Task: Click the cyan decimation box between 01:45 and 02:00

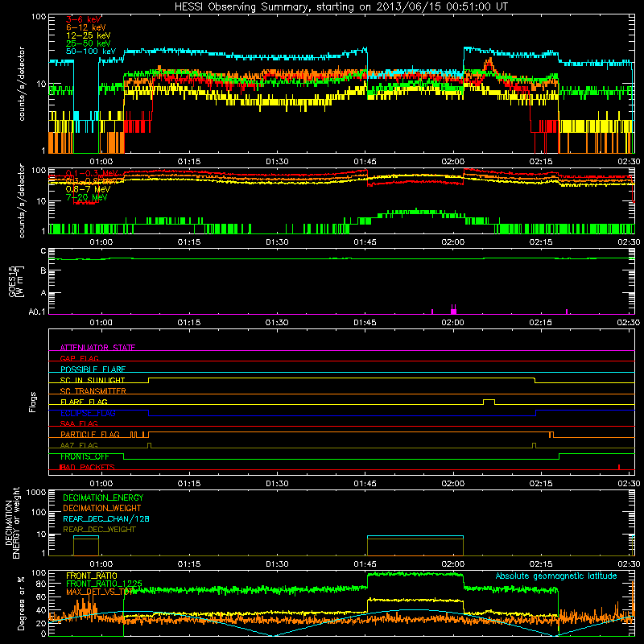Action: point(415,546)
